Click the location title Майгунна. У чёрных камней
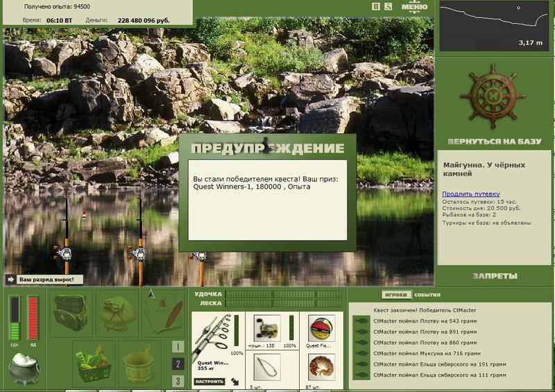This screenshot has width=555, height=392. (484, 169)
